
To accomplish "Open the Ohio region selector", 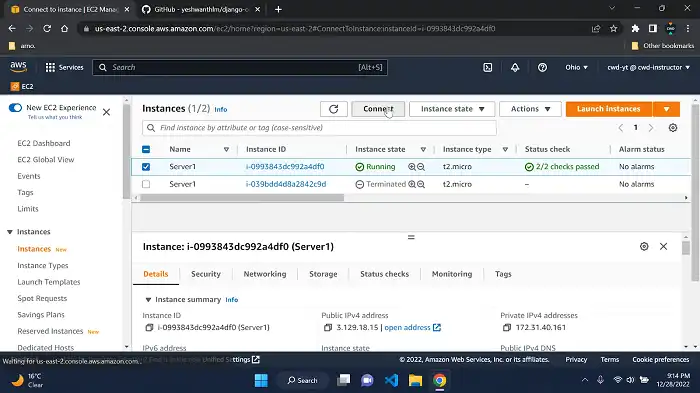I will point(576,67).
